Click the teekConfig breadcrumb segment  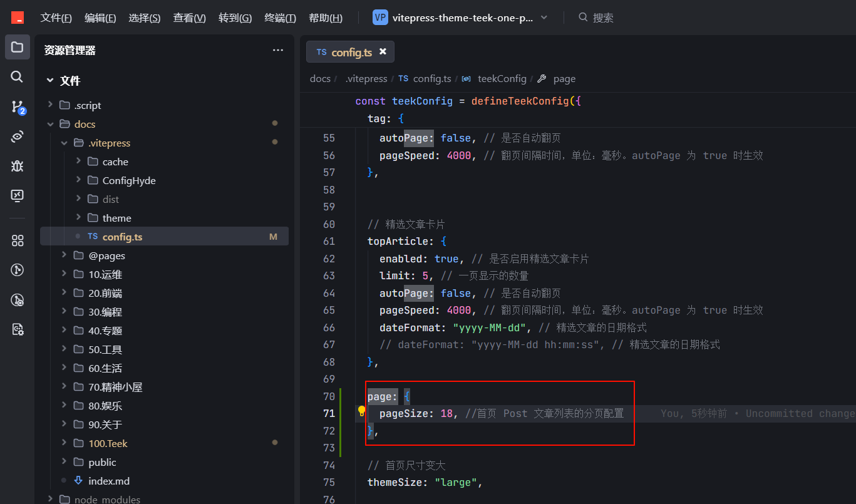[x=502, y=79]
